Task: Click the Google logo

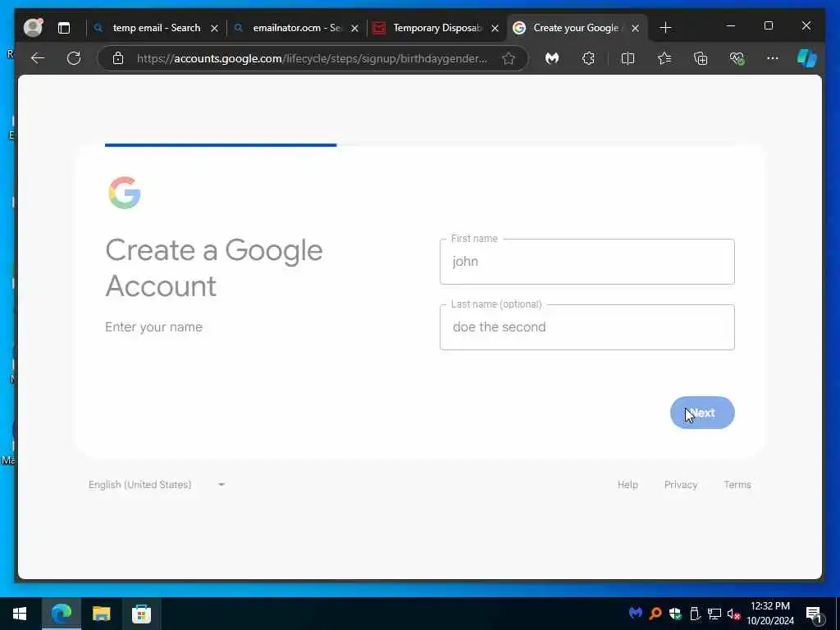Action: click(125, 192)
